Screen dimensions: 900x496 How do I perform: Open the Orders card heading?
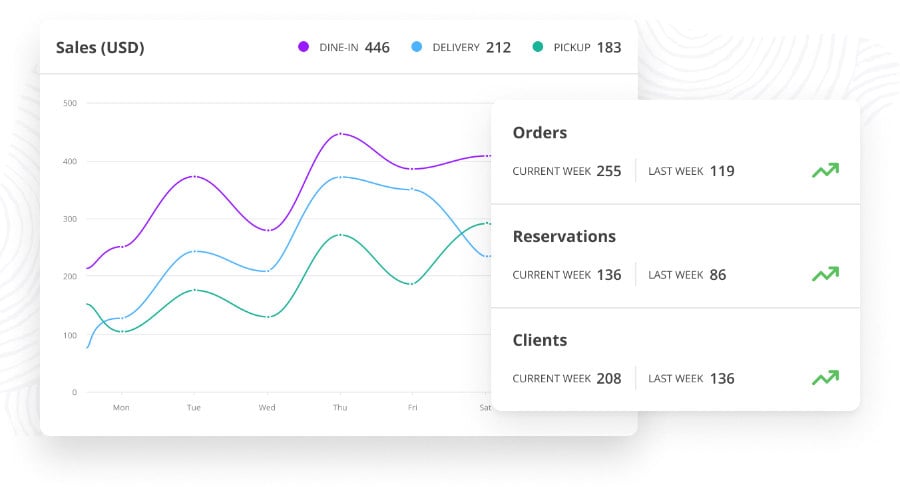[540, 133]
